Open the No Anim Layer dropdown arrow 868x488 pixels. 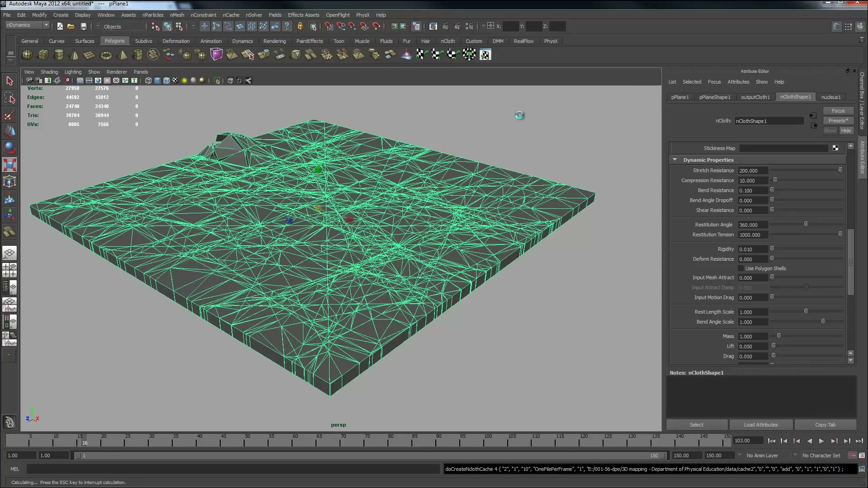pyautogui.click(x=740, y=455)
